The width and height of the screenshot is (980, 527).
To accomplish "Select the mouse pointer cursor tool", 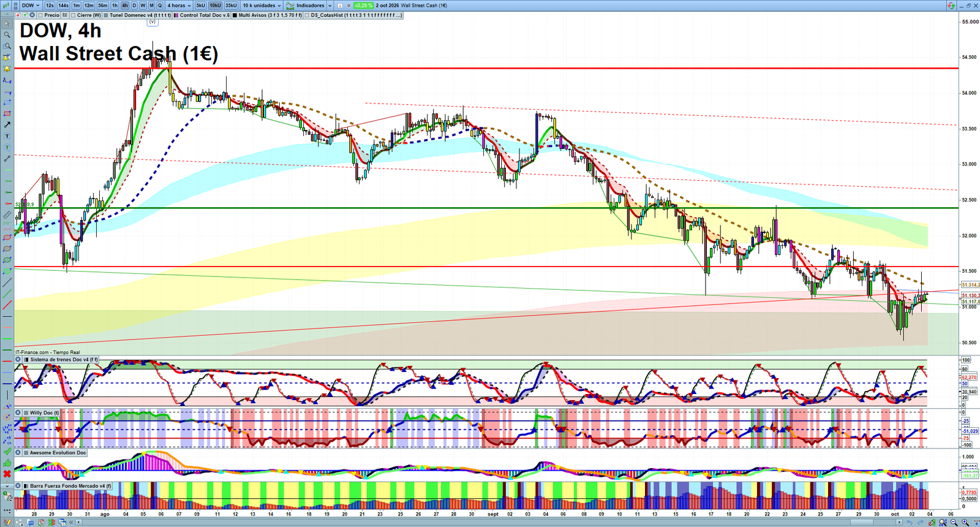I will 7,24.
